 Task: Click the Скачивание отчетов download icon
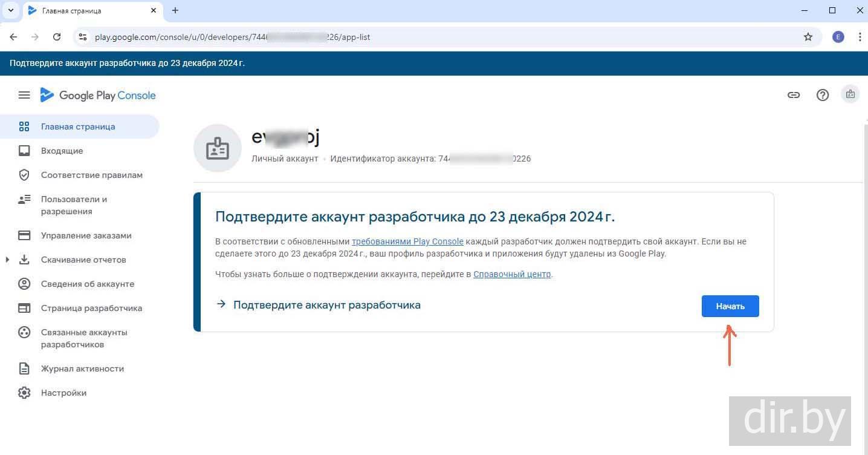click(x=24, y=260)
